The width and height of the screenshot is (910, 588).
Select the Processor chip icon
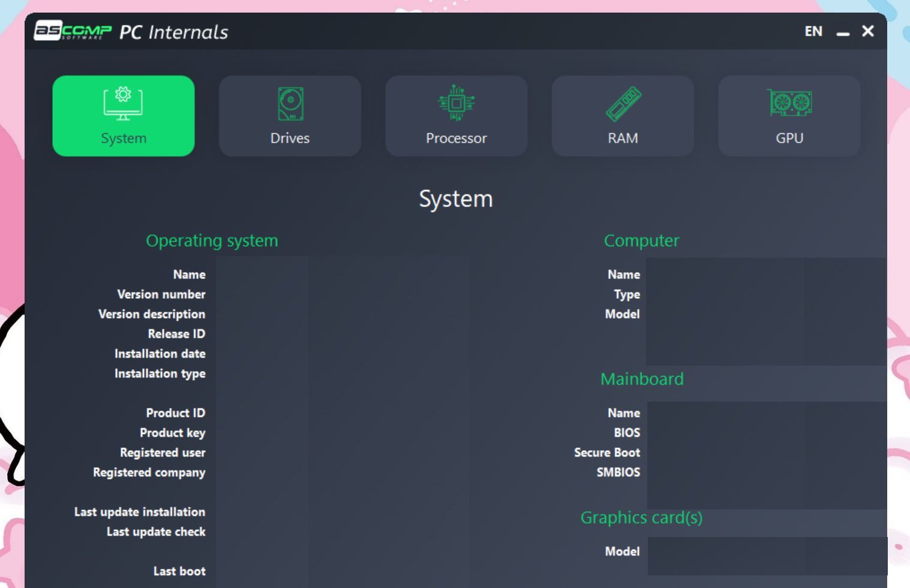pos(456,103)
